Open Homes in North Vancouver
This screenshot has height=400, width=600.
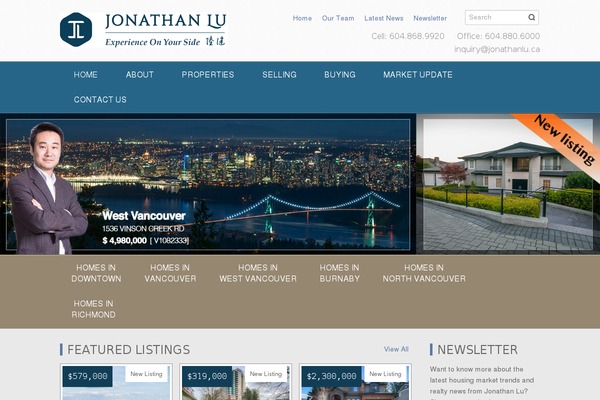point(424,273)
